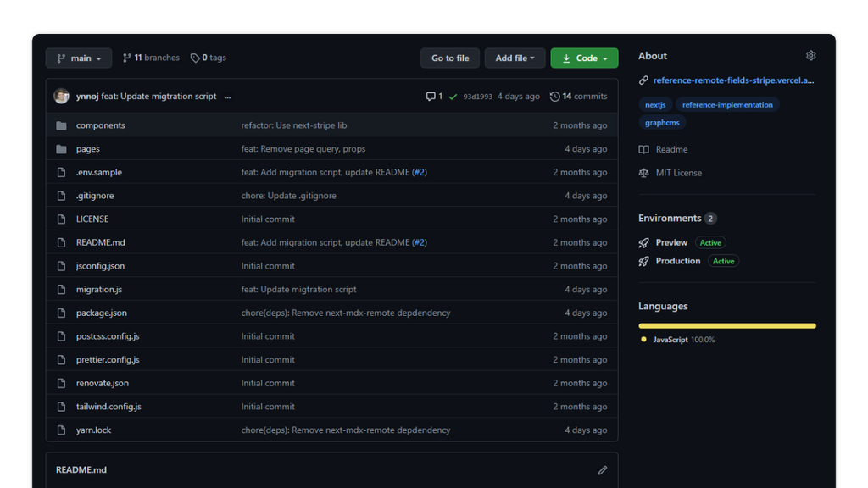The image size is (868, 488).
Task: Click the Readme book icon
Action: (x=643, y=149)
